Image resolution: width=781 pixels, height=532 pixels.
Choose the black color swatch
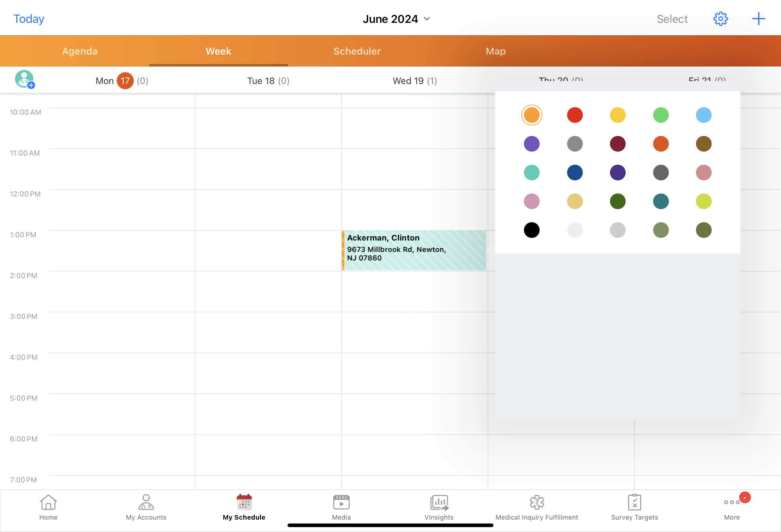[531, 230]
